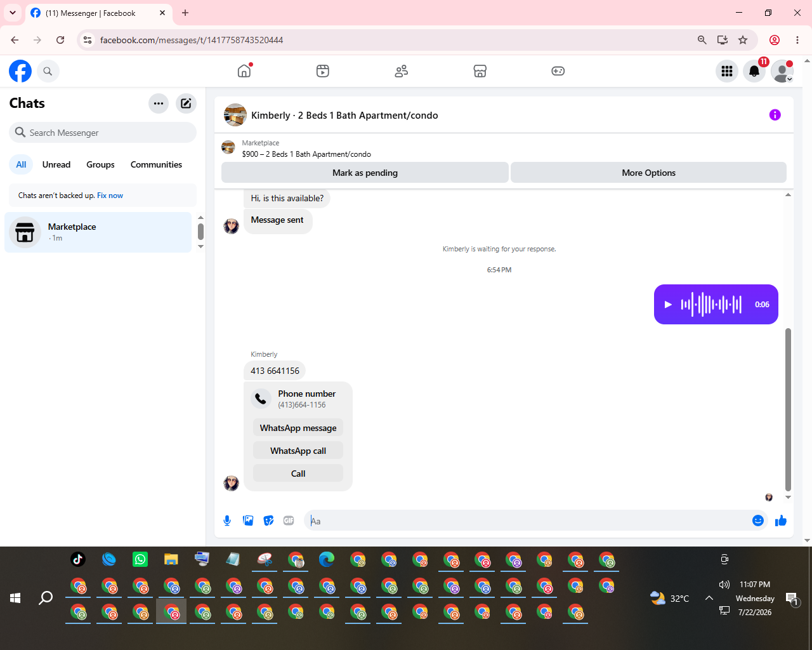This screenshot has width=812, height=650.
Task: Switch to the Groups tab
Action: (100, 164)
